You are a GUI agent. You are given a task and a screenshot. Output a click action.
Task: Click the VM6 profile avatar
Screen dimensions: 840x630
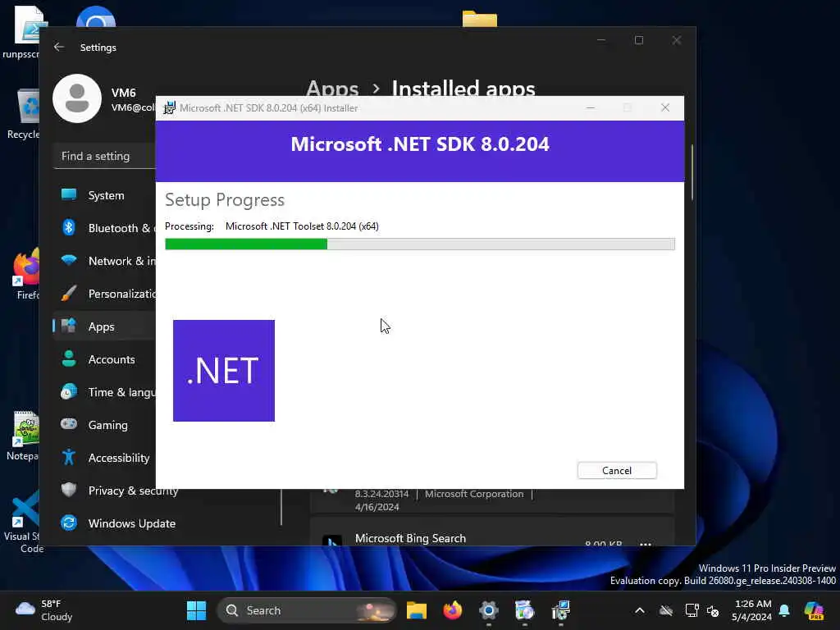pos(77,98)
